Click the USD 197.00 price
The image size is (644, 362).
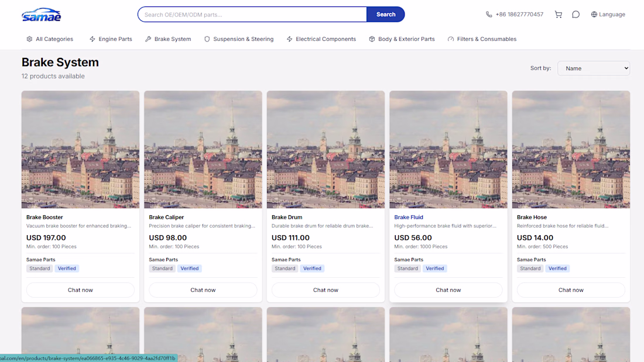46,237
